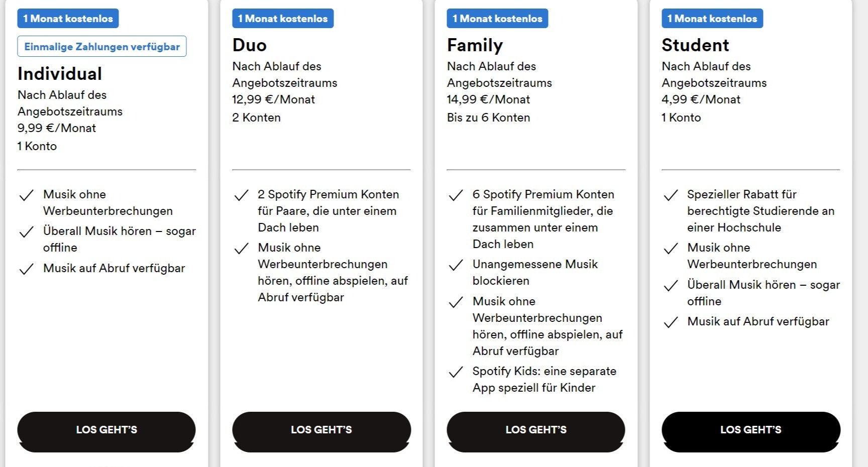Image resolution: width=868 pixels, height=467 pixels.
Task: Choose Student plan via LOS GEHT'S button
Action: (751, 430)
